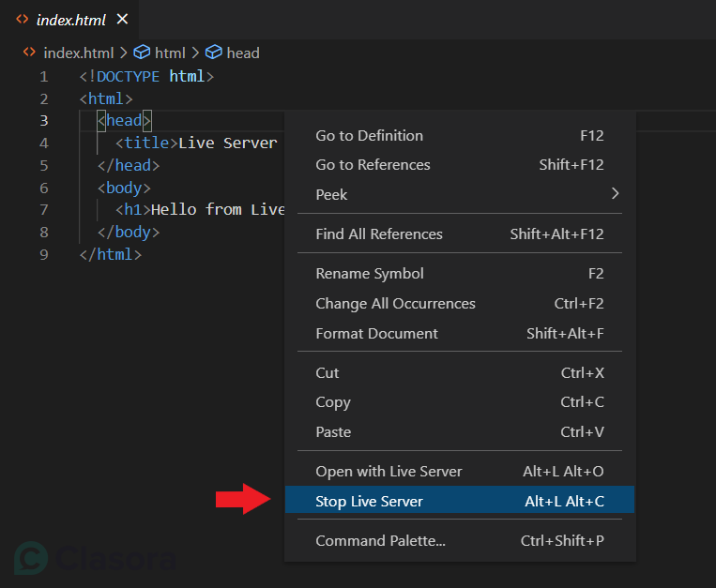Select Paste from the context menu

(460, 432)
